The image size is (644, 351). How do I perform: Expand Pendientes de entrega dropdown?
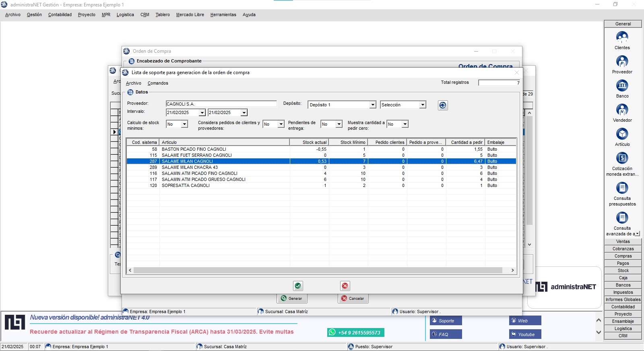(x=339, y=124)
